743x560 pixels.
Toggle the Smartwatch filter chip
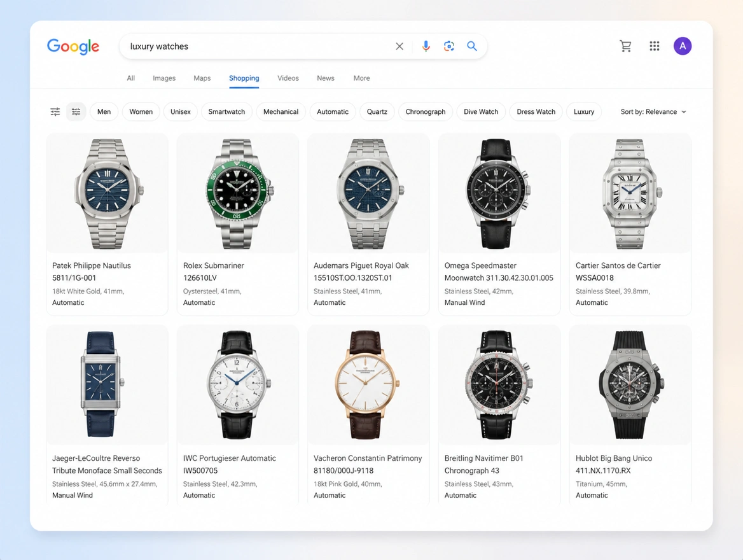pos(226,112)
